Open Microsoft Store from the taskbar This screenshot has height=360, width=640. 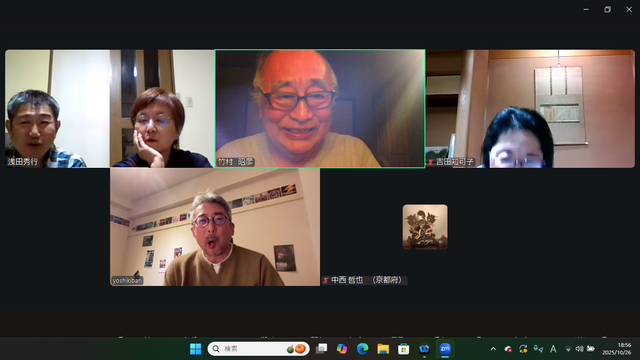(x=403, y=349)
